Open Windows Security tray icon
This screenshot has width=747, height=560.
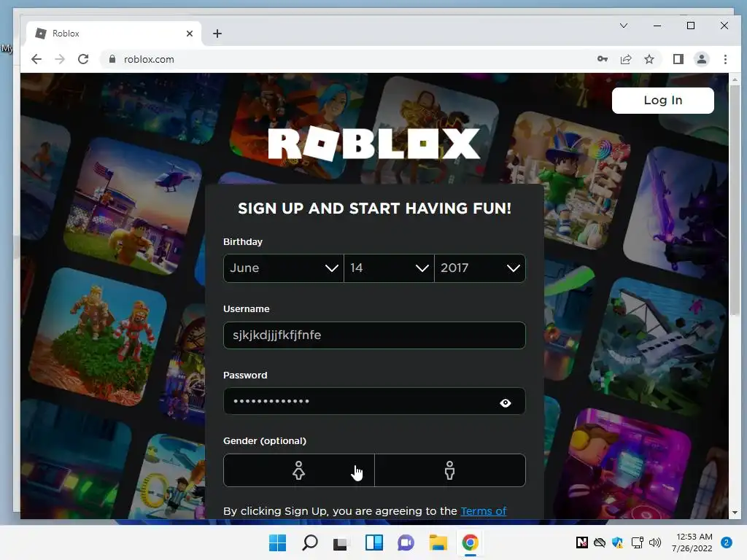click(x=617, y=542)
